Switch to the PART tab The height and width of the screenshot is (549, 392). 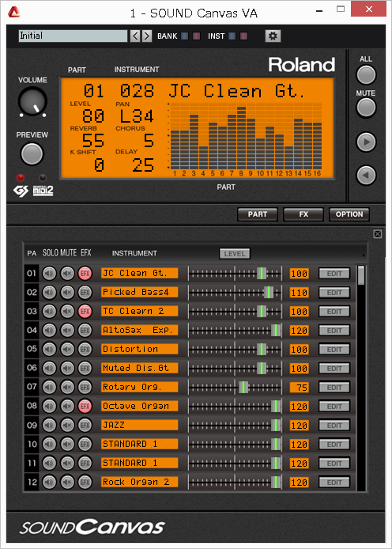(258, 214)
